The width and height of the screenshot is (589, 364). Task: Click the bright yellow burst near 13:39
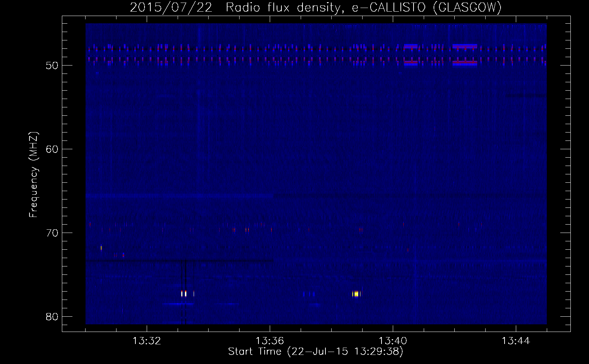[356, 294]
